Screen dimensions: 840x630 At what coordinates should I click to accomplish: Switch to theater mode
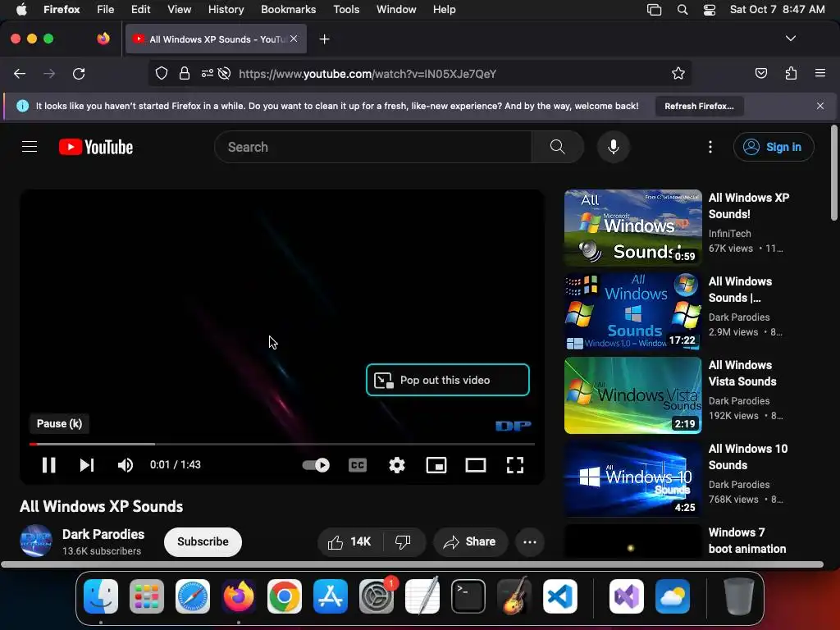pyautogui.click(x=476, y=465)
